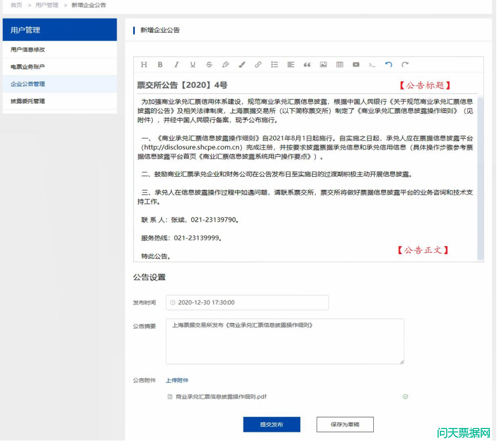Image resolution: width=499 pixels, height=448 pixels.
Task: Open the 发布时间 date picker field
Action: [247, 302]
